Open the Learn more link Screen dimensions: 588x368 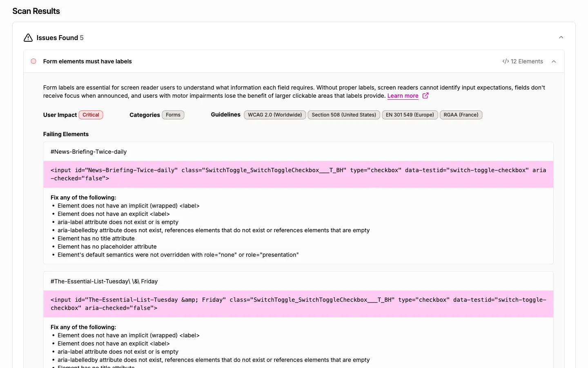[x=403, y=96]
